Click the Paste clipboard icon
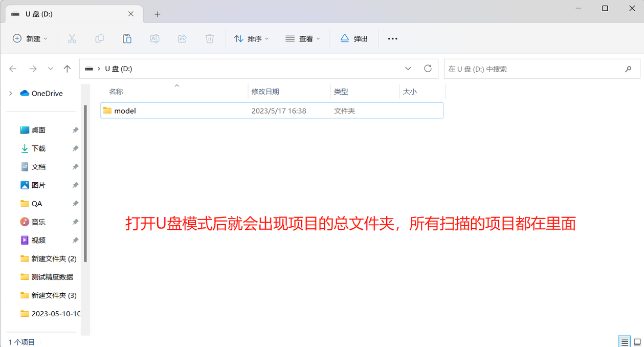The height and width of the screenshot is (347, 644). tap(127, 38)
